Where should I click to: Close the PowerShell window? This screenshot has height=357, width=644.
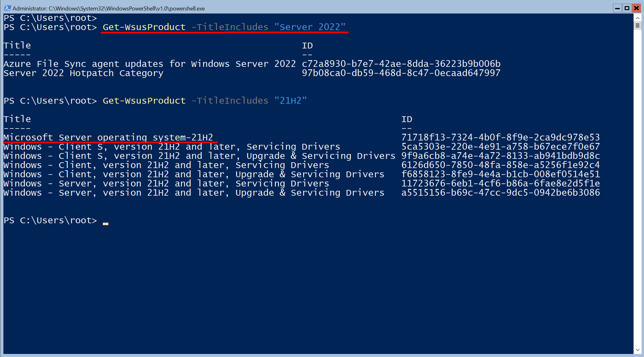click(x=637, y=8)
